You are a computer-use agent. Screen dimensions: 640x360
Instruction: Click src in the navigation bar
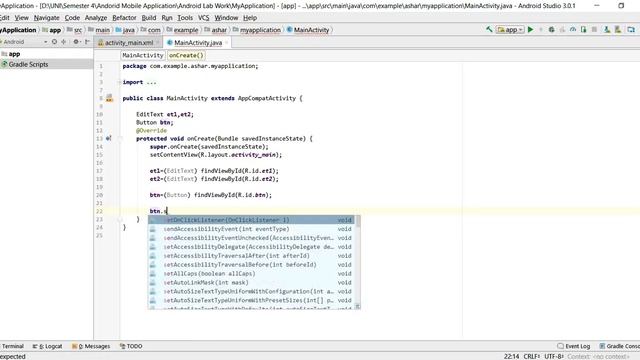click(x=74, y=30)
